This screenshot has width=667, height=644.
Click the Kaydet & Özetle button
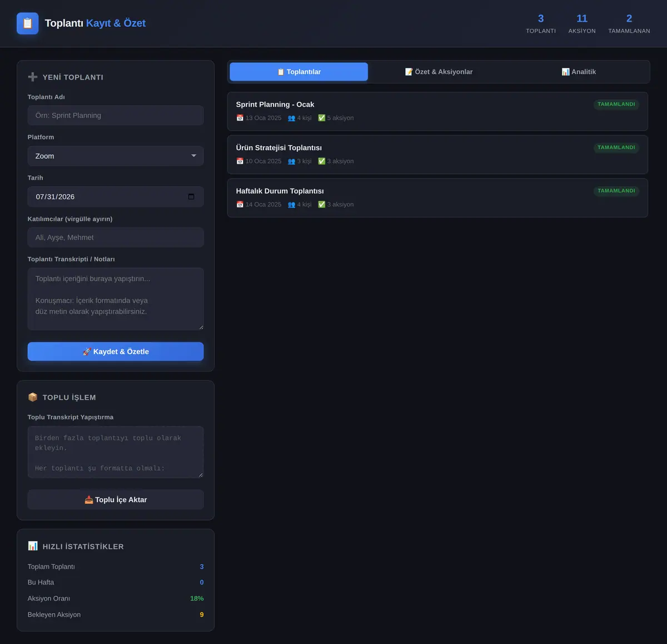click(116, 351)
